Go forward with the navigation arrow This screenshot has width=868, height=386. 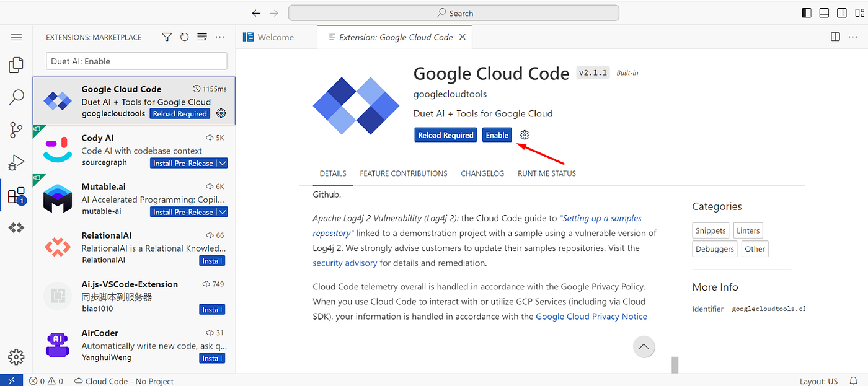coord(274,13)
